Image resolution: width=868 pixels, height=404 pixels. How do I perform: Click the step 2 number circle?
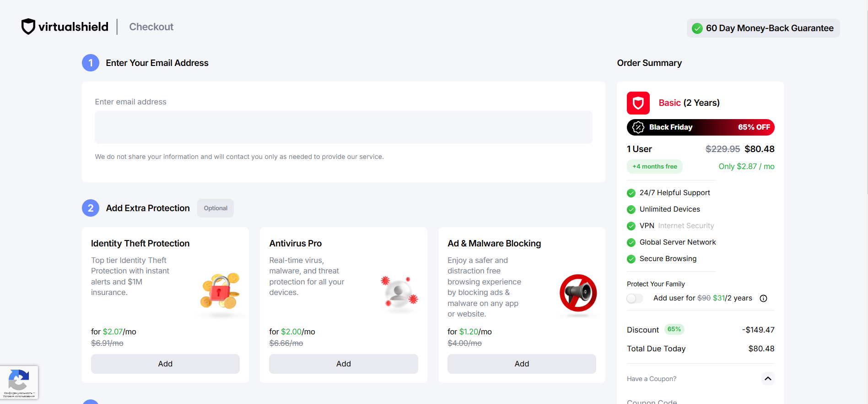(x=91, y=208)
